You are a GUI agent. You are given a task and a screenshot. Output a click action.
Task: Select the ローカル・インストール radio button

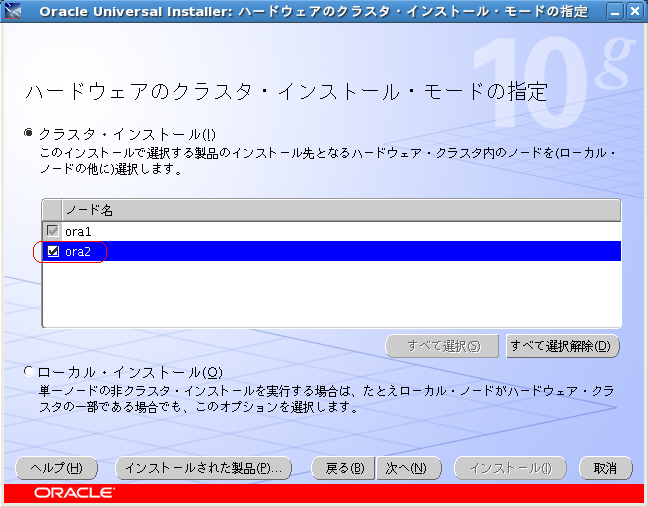28,371
